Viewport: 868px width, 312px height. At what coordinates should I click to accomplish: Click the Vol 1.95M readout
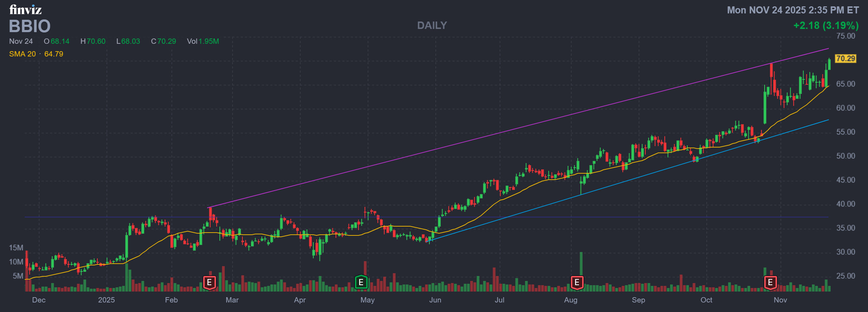tap(203, 41)
